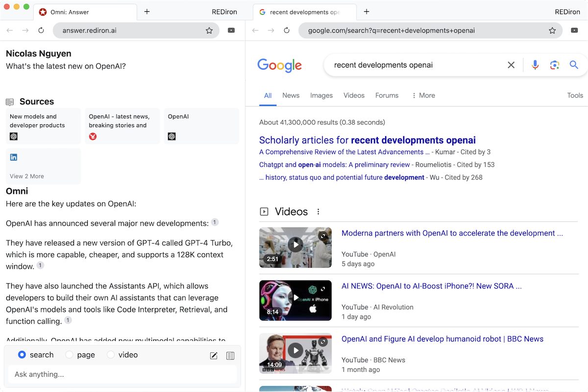Select the recent developments openai browser tab
588x392 pixels.
(305, 12)
